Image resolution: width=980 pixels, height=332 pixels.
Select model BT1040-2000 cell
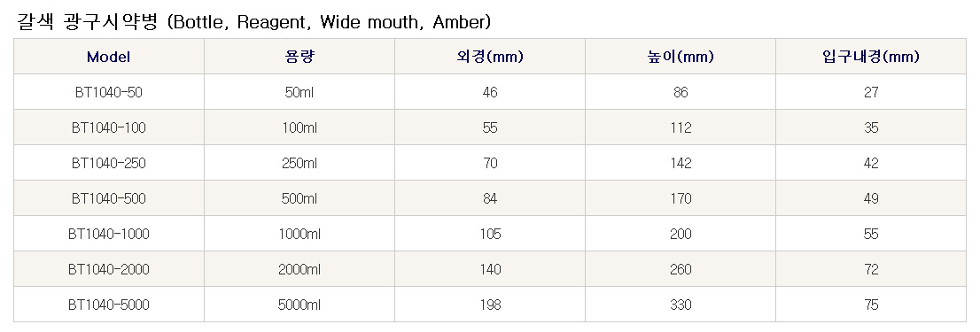(109, 269)
